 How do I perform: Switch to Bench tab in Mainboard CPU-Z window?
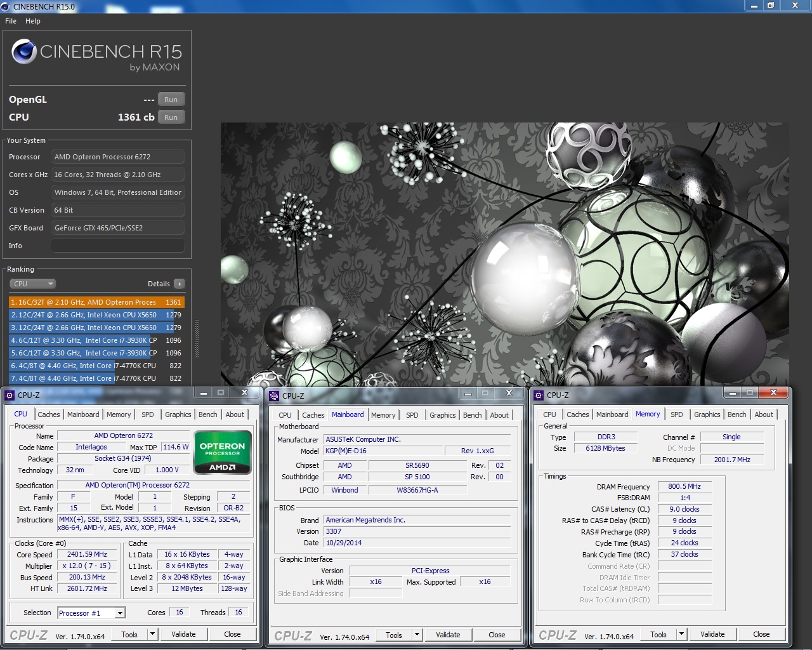pyautogui.click(x=473, y=415)
